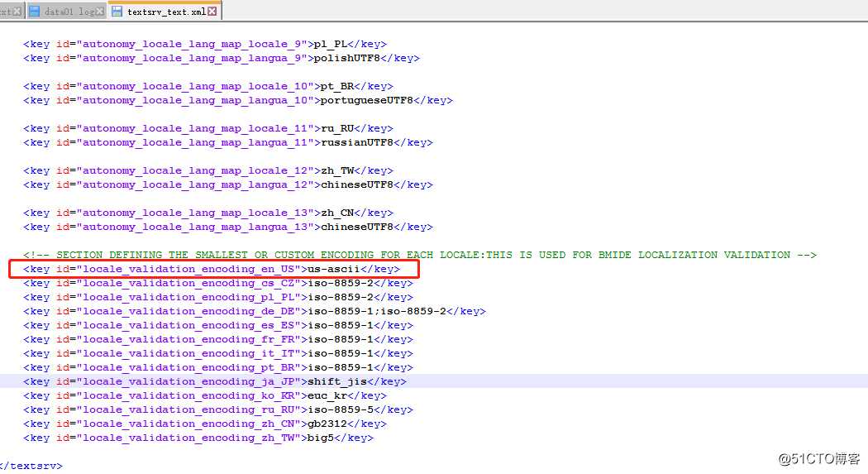Click the ru_RU locale value
Image resolution: width=868 pixels, height=474 pixels.
(337, 128)
